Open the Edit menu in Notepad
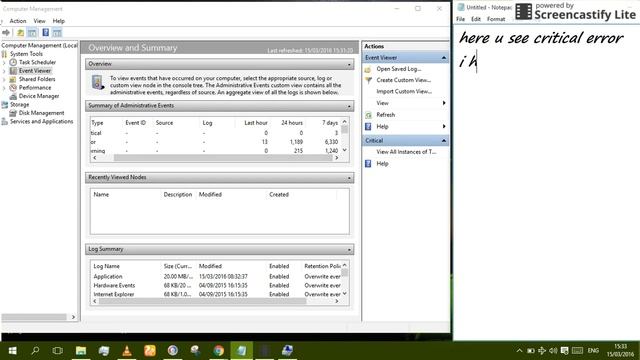Image resolution: width=640 pixels, height=360 pixels. tap(476, 19)
